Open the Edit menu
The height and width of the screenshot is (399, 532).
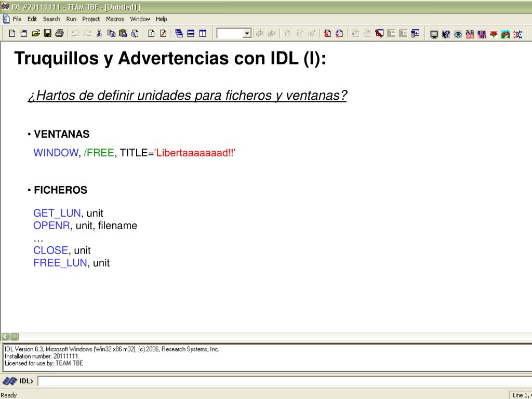coord(32,19)
